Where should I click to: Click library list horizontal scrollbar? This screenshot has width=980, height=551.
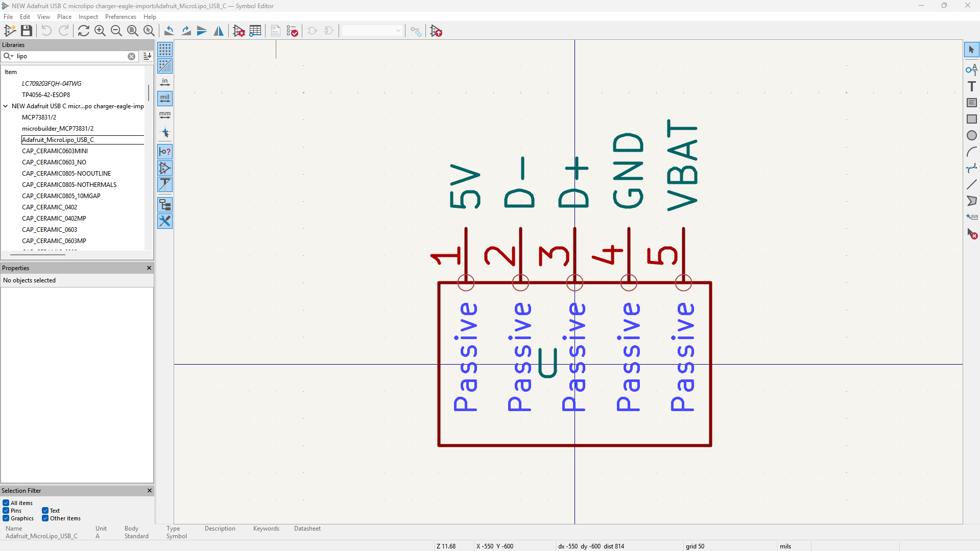[x=38, y=254]
